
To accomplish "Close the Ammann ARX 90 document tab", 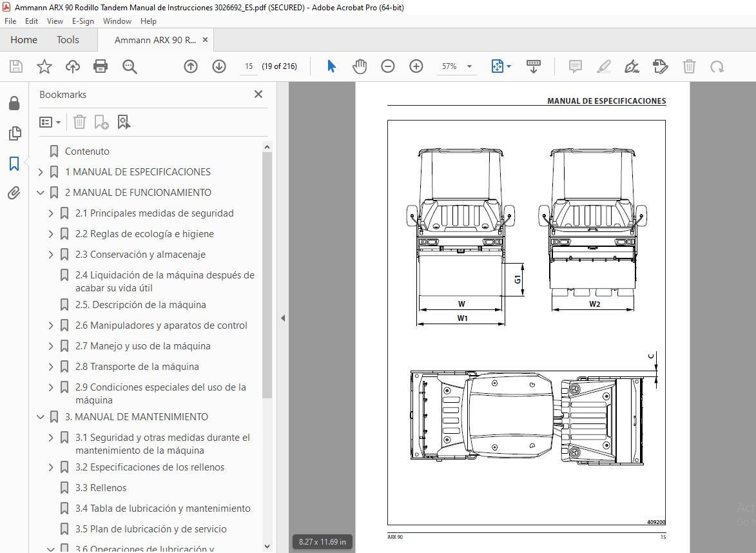I will coord(206,40).
